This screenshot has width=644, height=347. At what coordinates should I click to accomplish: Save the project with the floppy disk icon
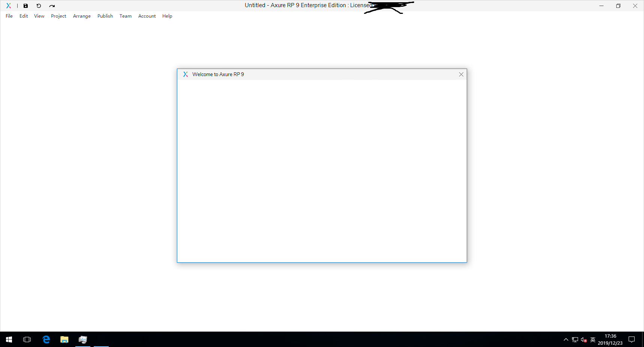[x=25, y=6]
